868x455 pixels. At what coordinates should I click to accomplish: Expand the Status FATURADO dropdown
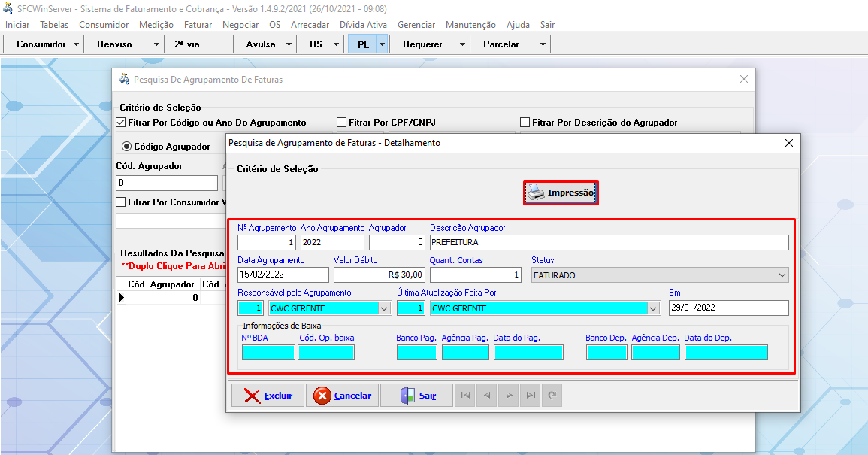click(x=782, y=275)
